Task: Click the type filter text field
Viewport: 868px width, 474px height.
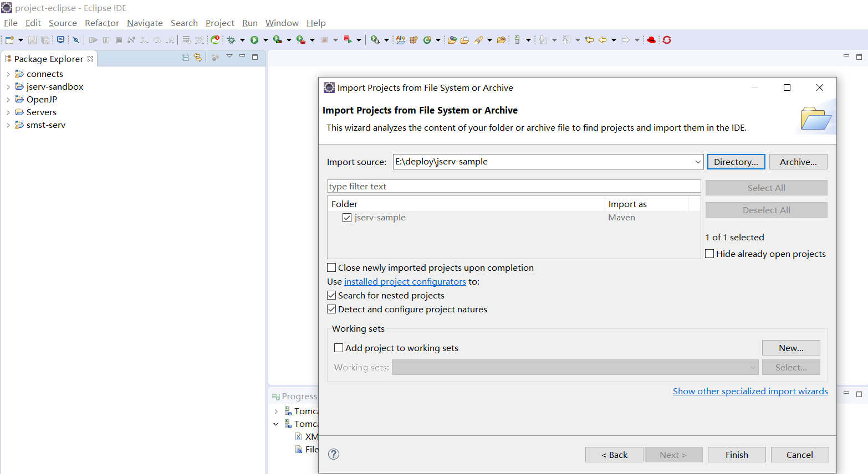Action: (x=514, y=186)
